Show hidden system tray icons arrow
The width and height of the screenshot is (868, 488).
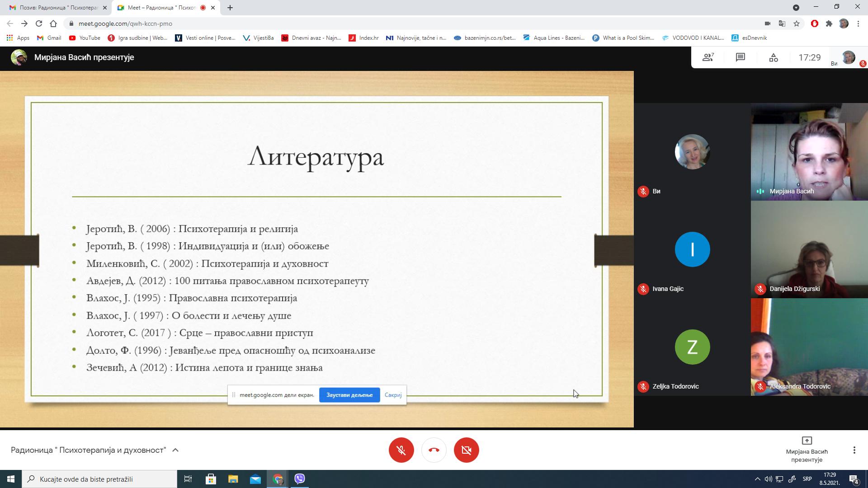point(757,479)
